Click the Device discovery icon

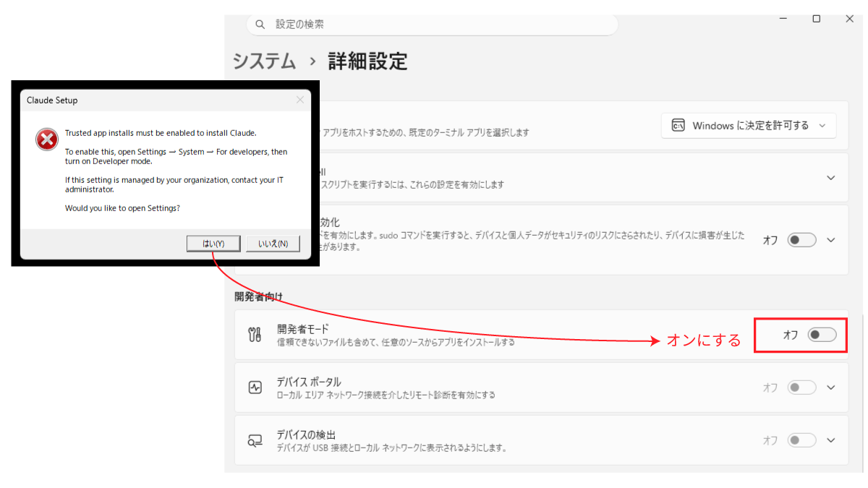click(x=255, y=440)
